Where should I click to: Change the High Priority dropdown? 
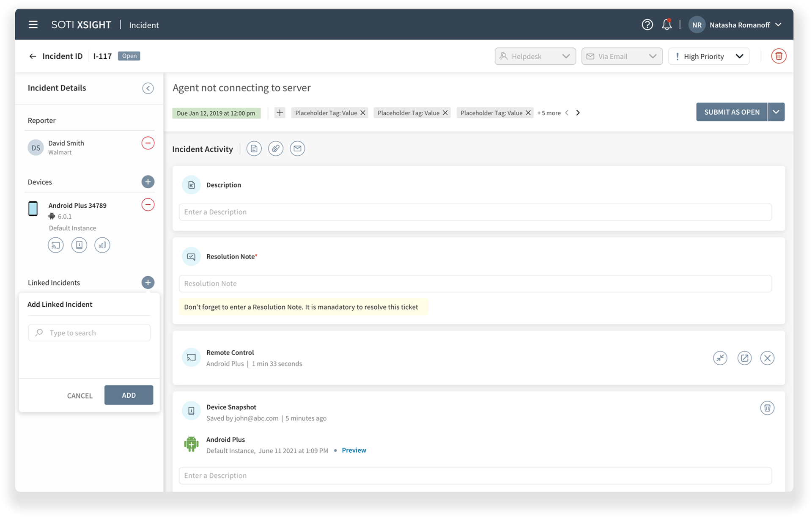(x=709, y=56)
